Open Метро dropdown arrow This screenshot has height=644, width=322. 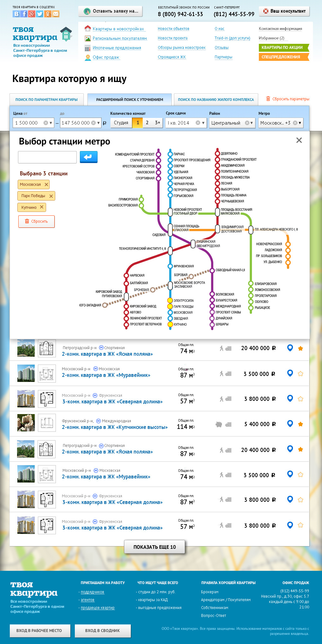coord(300,123)
